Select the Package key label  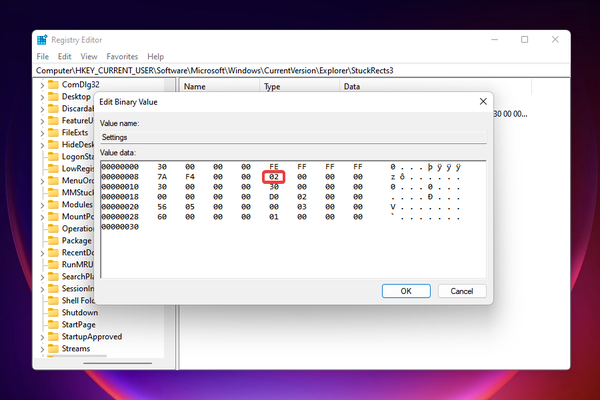pyautogui.click(x=77, y=241)
